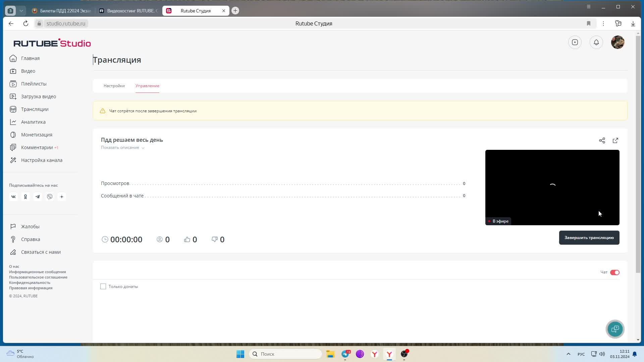Go to Плейлисты in sidebar
The image size is (644, 362).
click(x=28, y=84)
